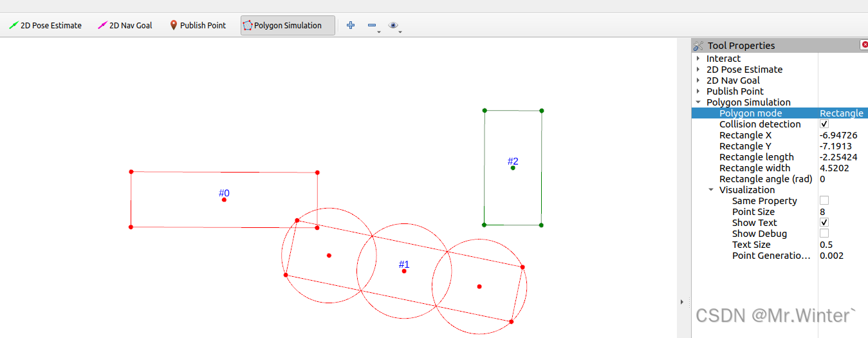Click the Tool Properties panel title

741,46
